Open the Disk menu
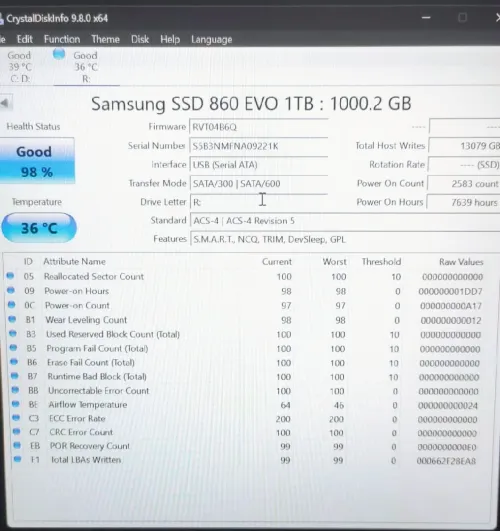The image size is (500, 531). tap(140, 39)
